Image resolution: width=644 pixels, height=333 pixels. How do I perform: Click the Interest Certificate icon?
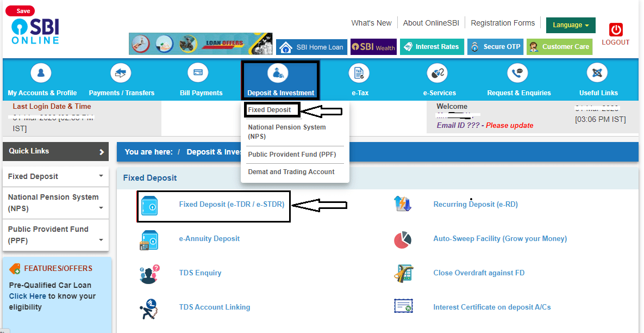click(x=403, y=306)
